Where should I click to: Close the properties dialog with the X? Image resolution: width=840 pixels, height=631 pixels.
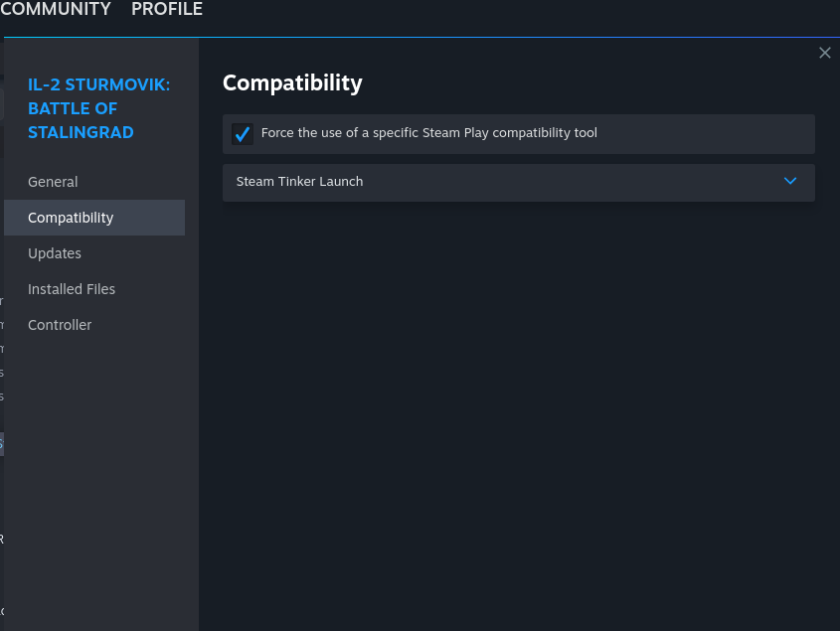click(824, 52)
